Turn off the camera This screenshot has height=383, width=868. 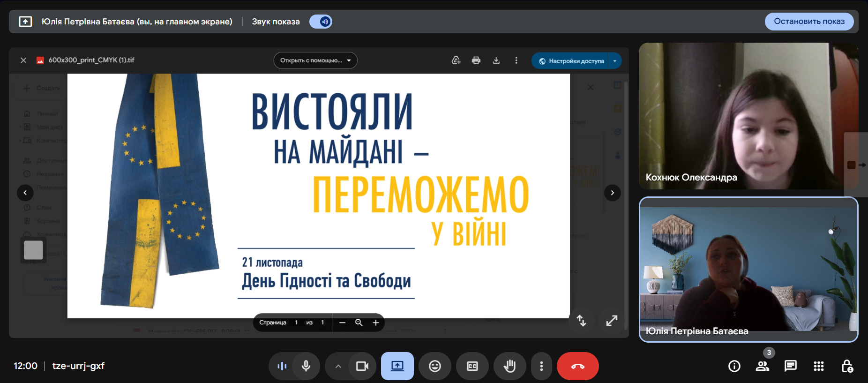pos(362,366)
